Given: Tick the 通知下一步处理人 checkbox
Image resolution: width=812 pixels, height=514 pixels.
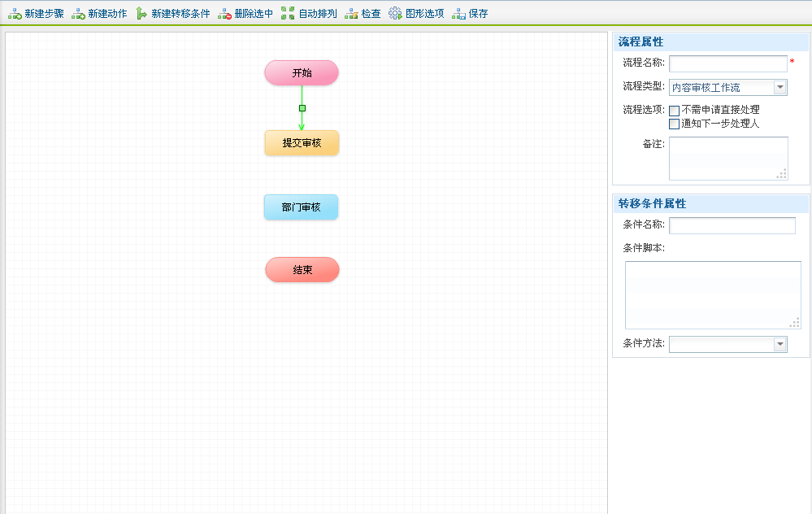Looking at the screenshot, I should [674, 124].
